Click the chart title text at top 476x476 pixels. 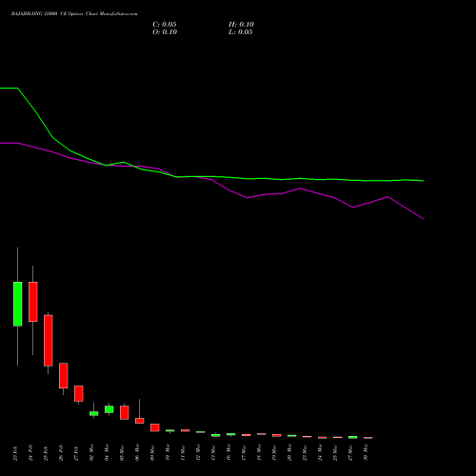coord(74,14)
